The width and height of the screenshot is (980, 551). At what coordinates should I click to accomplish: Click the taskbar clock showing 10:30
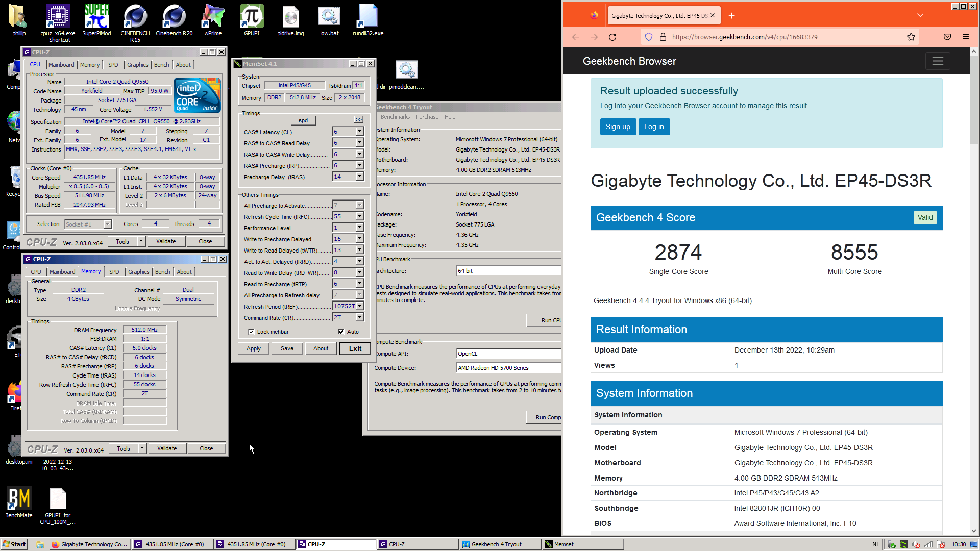pyautogui.click(x=959, y=544)
